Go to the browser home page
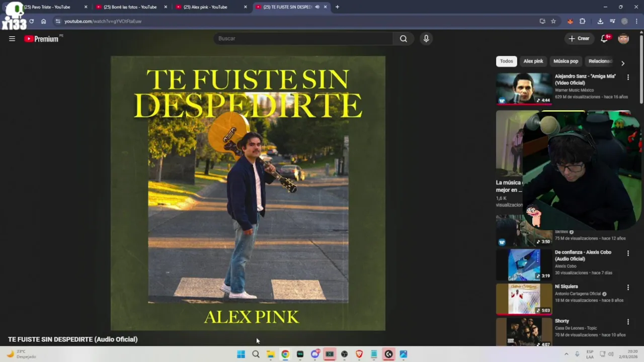Viewport: 644px width, 362px height. click(43, 21)
